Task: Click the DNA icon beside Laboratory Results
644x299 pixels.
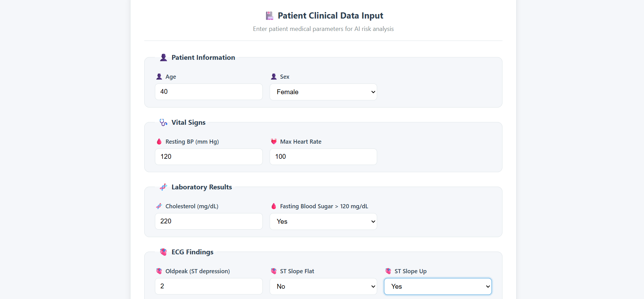Action: [163, 187]
